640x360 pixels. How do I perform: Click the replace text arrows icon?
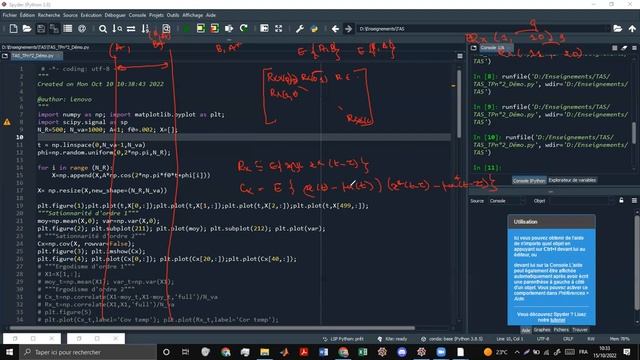tap(131, 29)
